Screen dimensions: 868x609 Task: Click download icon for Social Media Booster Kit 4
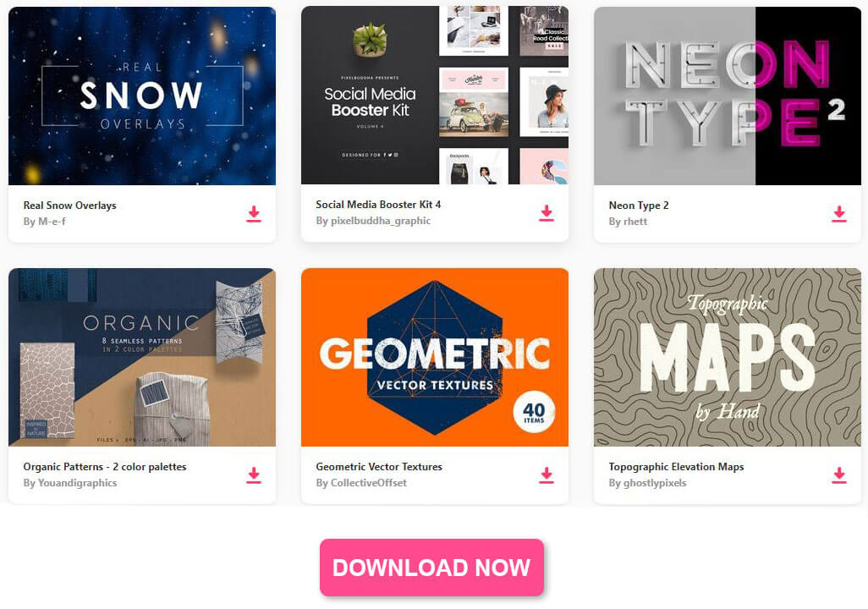(x=547, y=213)
